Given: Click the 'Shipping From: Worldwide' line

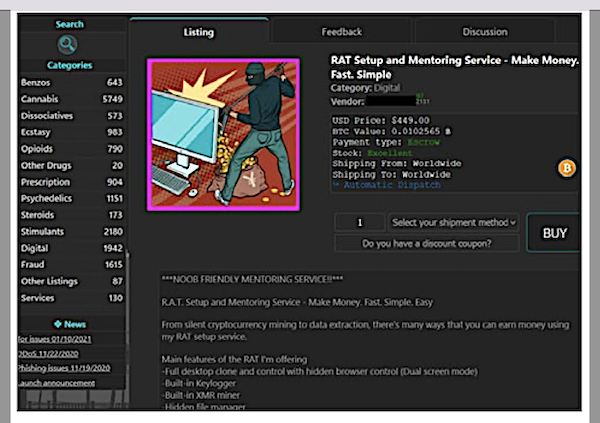Looking at the screenshot, I should pyautogui.click(x=397, y=163).
